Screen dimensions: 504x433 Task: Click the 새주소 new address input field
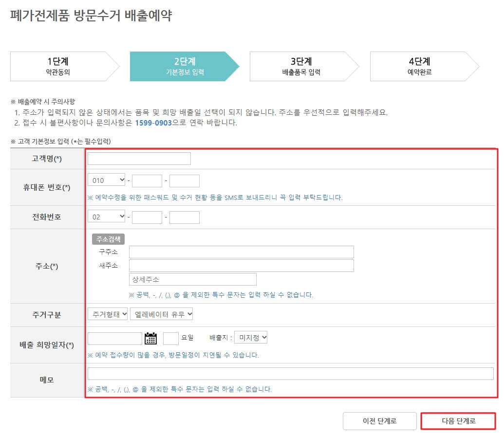pos(241,265)
